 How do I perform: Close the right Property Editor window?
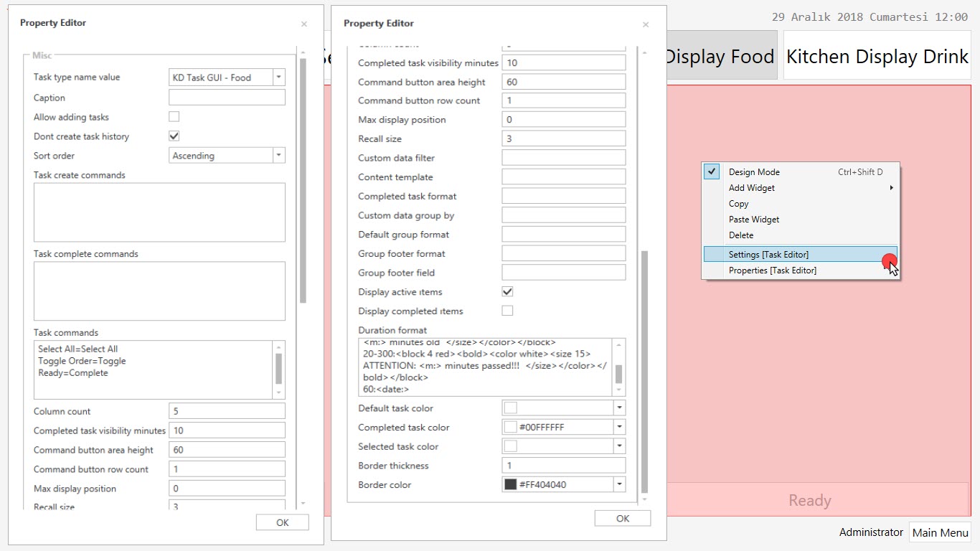(645, 24)
